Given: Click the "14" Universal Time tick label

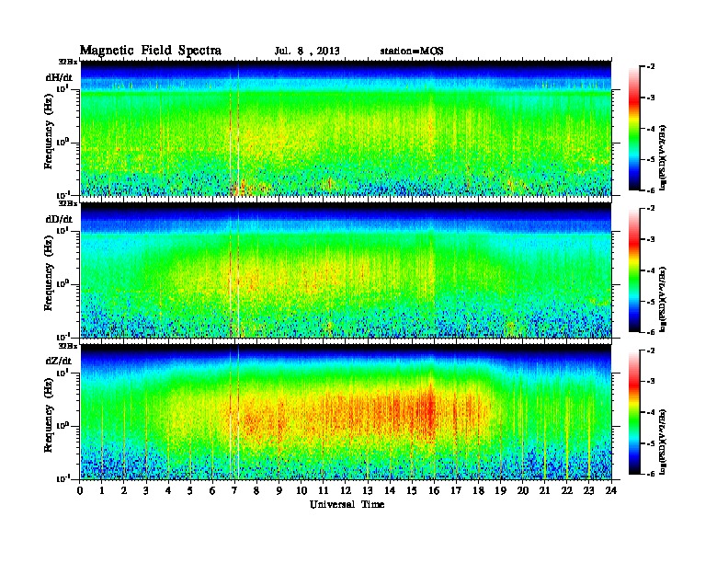Looking at the screenshot, I should 390,491.
